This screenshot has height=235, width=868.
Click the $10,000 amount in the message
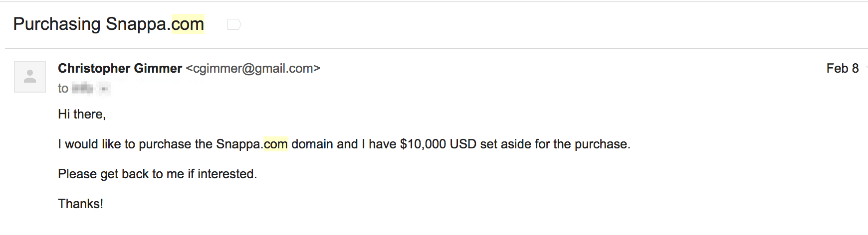(423, 144)
